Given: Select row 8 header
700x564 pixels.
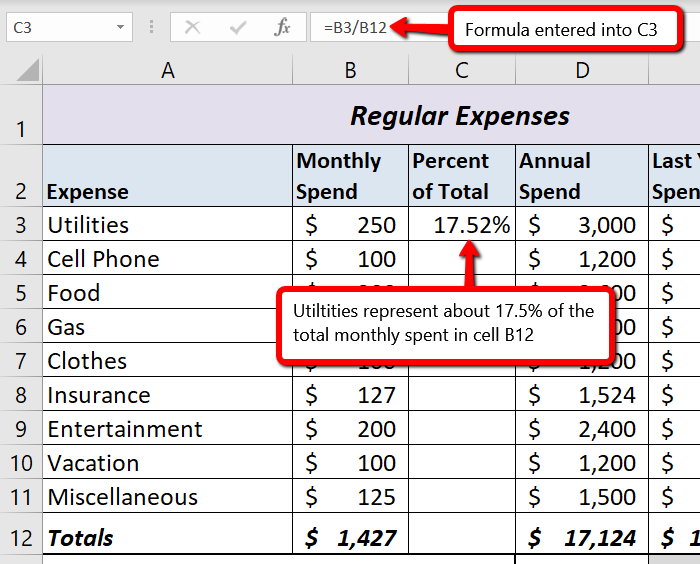Looking at the screenshot, I should 21,394.
